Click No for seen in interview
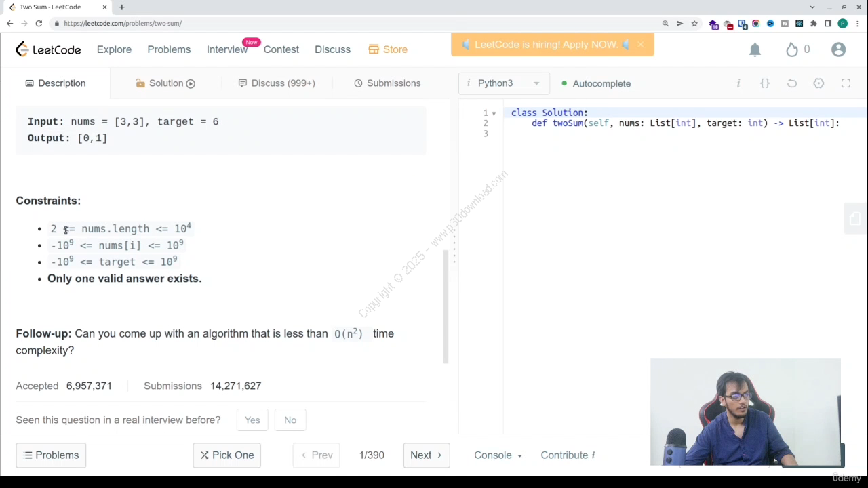This screenshot has width=868, height=488. coord(290,420)
